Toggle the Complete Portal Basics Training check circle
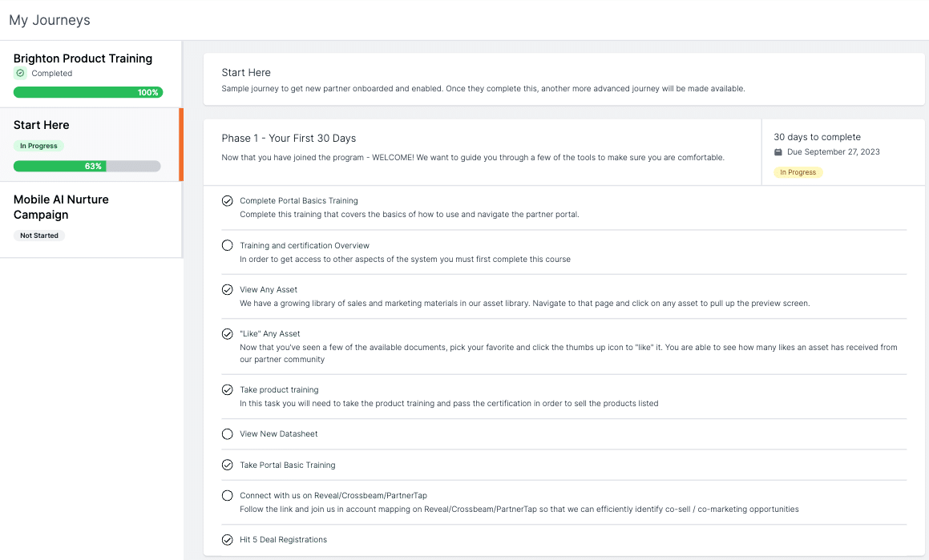This screenshot has width=929, height=560. [x=227, y=200]
